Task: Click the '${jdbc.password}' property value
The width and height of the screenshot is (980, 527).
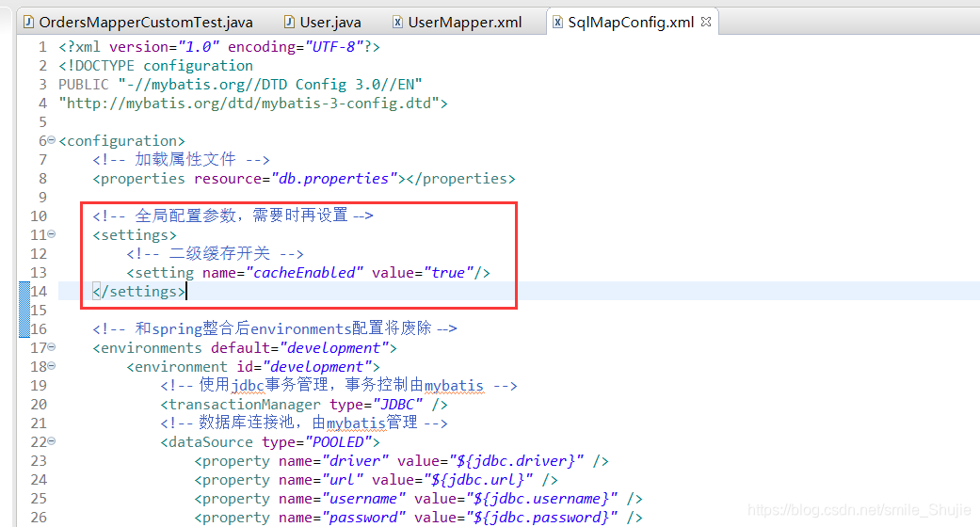Action: (x=542, y=517)
